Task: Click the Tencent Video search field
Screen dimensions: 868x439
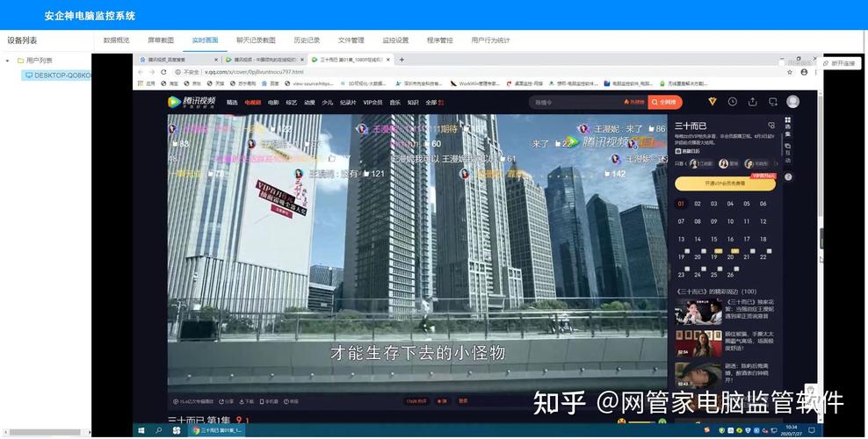Action: 575,102
